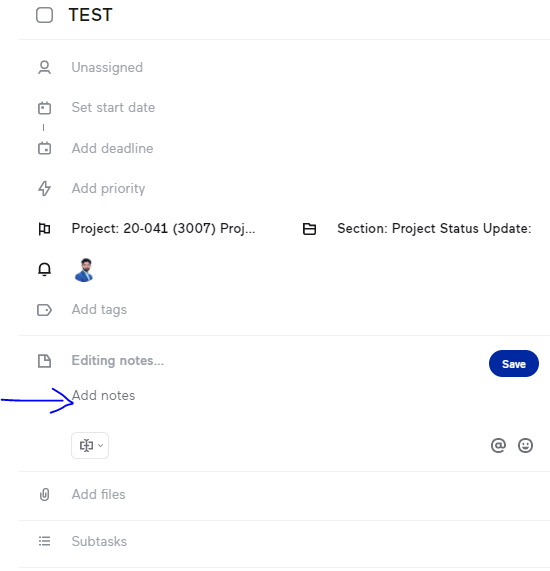
Task: Open the text formatting dropdown
Action: click(x=90, y=445)
